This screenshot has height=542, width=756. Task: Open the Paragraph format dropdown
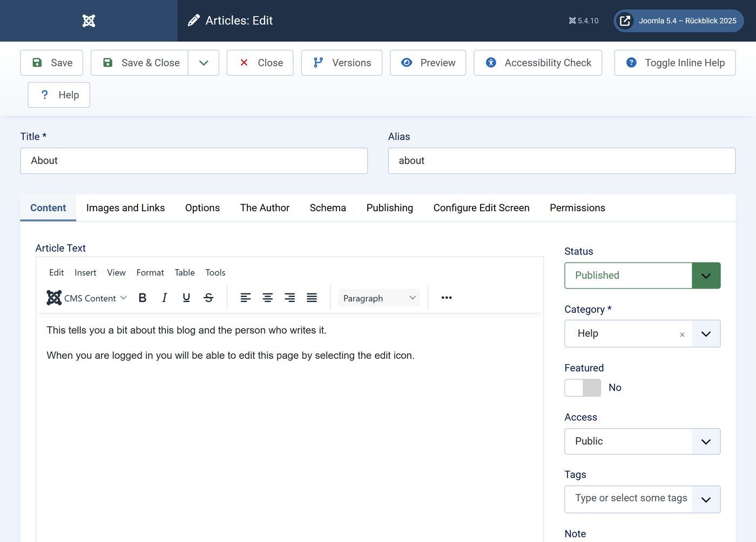(x=379, y=298)
